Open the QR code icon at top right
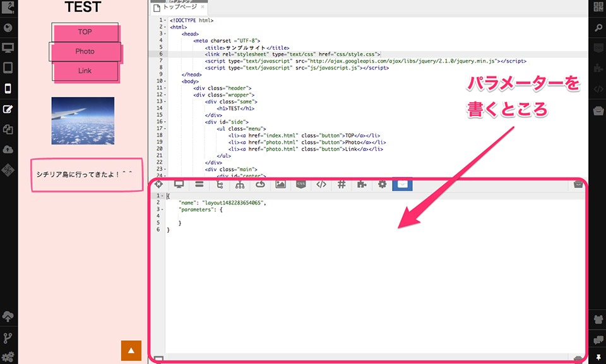 coord(598,7)
